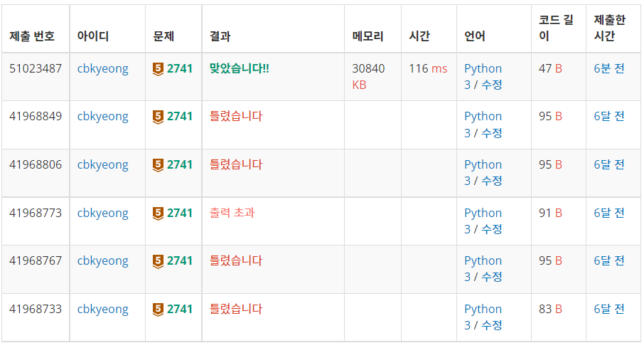Click the bronze tier badge in row 41968733
The height and width of the screenshot is (343, 644).
tap(158, 310)
